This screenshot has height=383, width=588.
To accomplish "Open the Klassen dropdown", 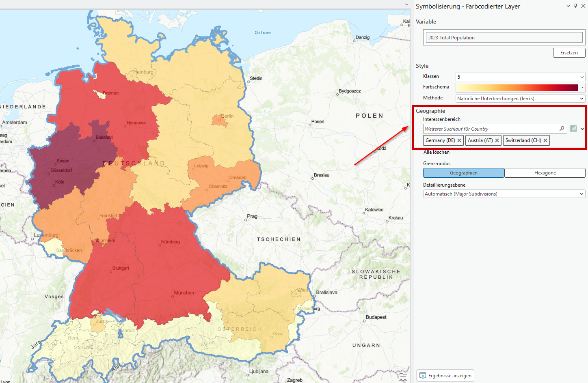I will pos(520,77).
